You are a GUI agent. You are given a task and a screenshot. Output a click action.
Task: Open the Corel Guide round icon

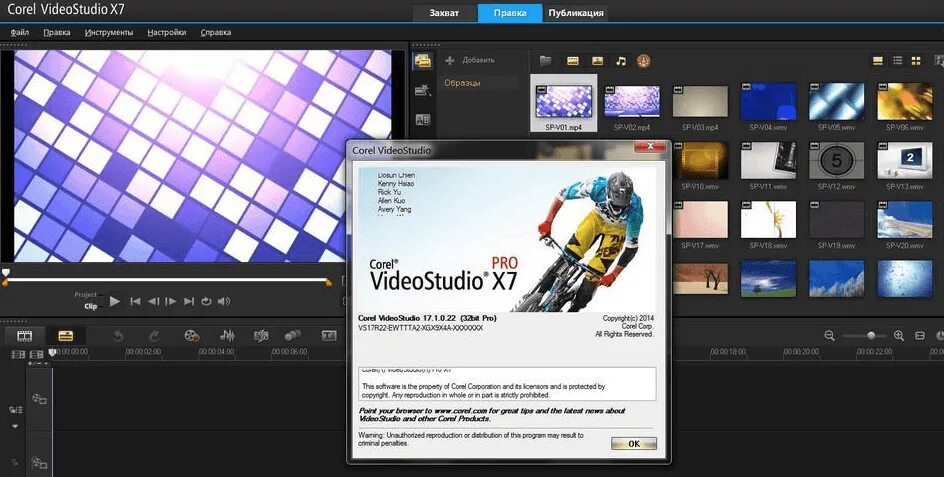click(644, 60)
